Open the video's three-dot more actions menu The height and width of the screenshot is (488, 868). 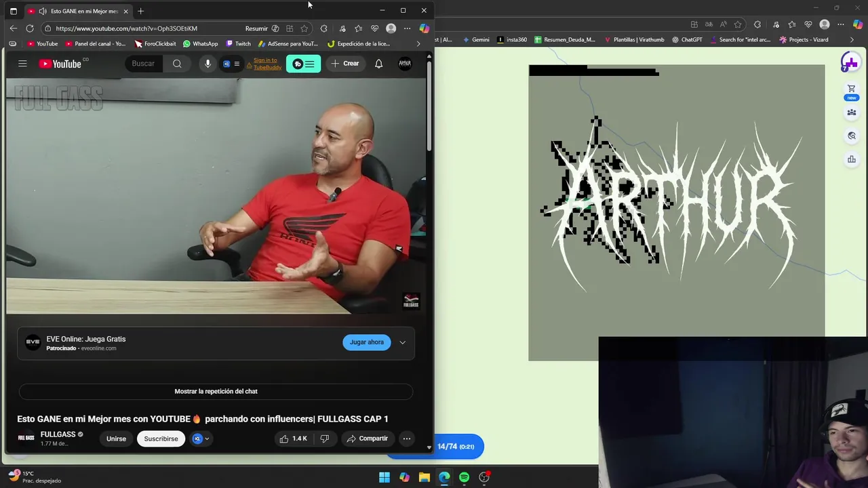click(x=406, y=439)
